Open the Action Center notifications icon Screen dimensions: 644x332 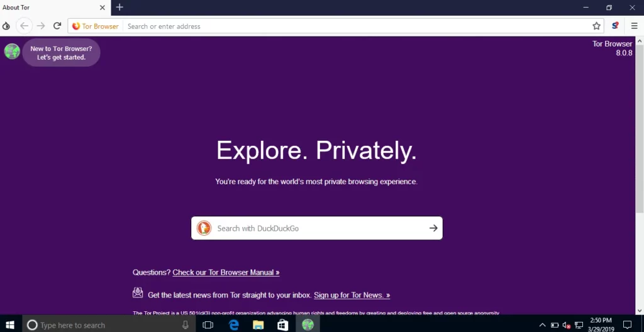[627, 325]
